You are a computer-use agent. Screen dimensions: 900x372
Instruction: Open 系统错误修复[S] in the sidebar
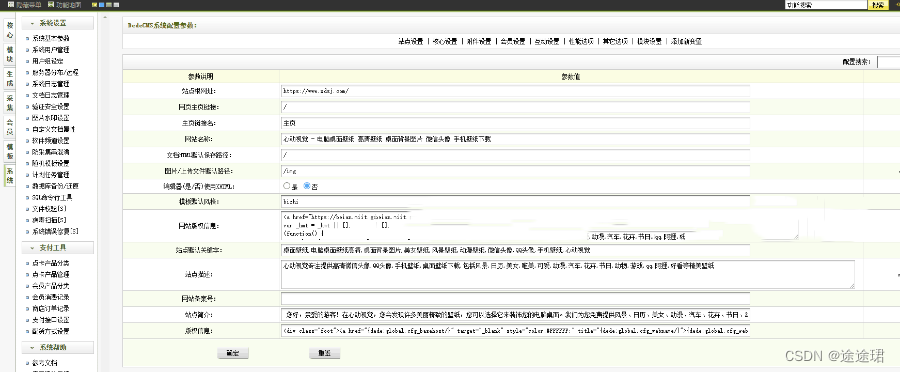click(55, 231)
